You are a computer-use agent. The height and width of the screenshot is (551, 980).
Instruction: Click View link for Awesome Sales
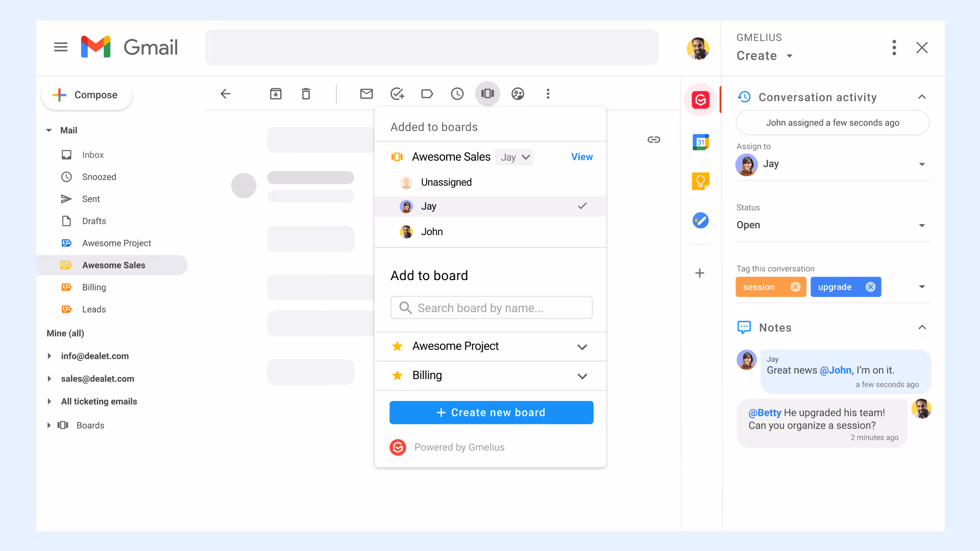(582, 157)
